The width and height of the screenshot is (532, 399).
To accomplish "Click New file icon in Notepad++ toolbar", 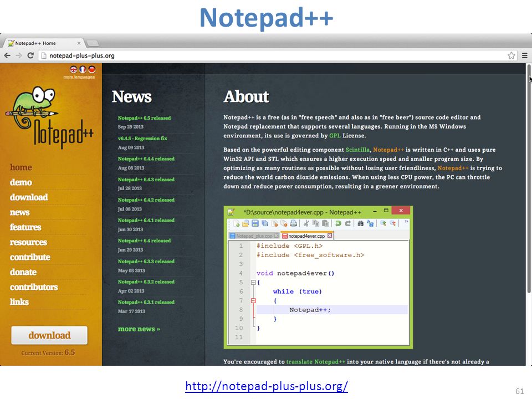I will (237, 223).
